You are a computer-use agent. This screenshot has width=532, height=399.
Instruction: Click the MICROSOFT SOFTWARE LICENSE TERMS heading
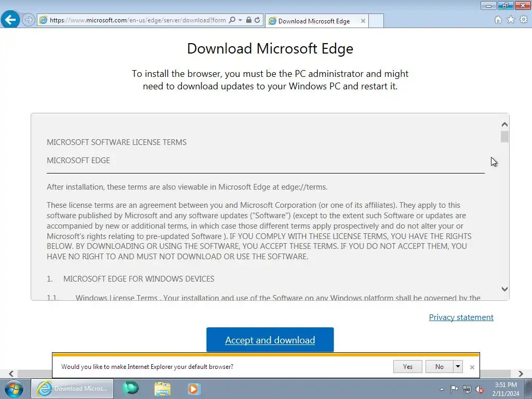click(x=117, y=142)
